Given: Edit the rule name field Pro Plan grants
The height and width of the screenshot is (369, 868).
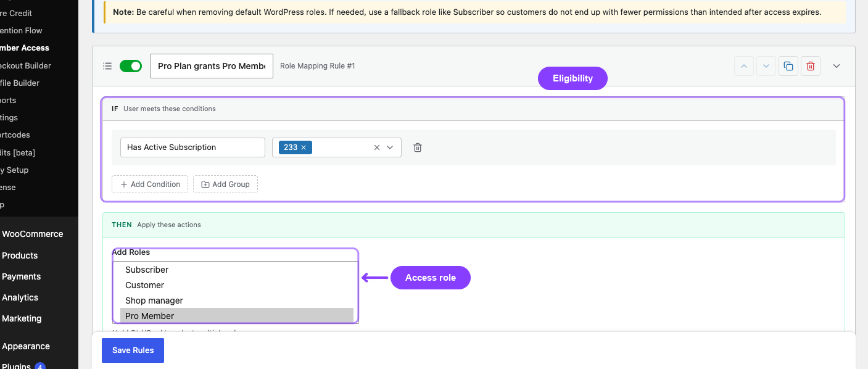Looking at the screenshot, I should point(212,66).
